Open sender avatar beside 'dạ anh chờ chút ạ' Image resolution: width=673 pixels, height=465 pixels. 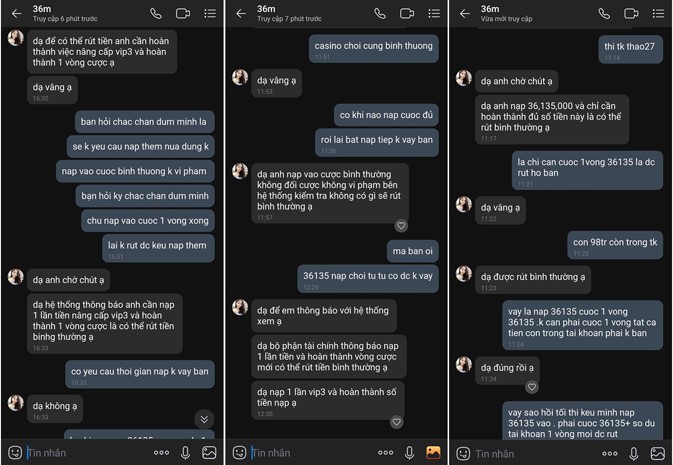tap(16, 277)
